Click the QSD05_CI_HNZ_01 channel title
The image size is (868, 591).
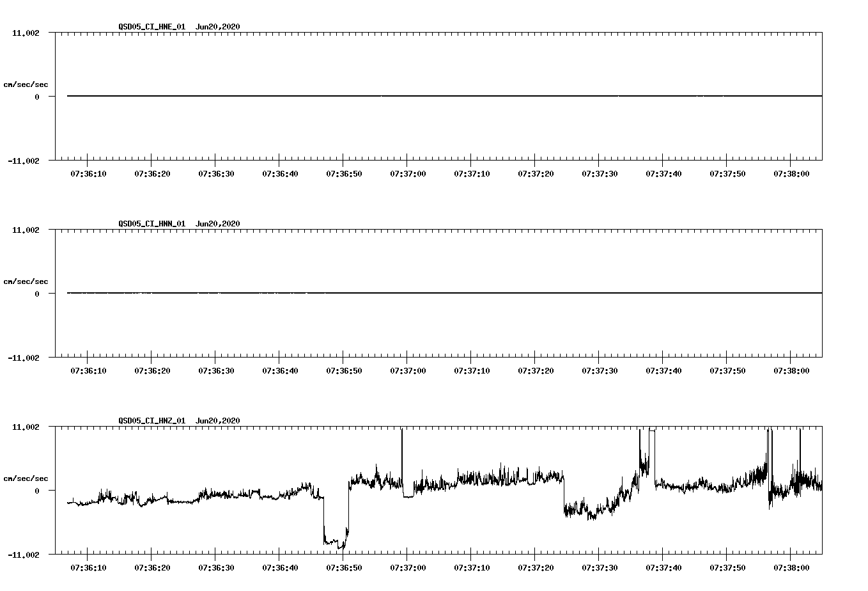coord(151,421)
